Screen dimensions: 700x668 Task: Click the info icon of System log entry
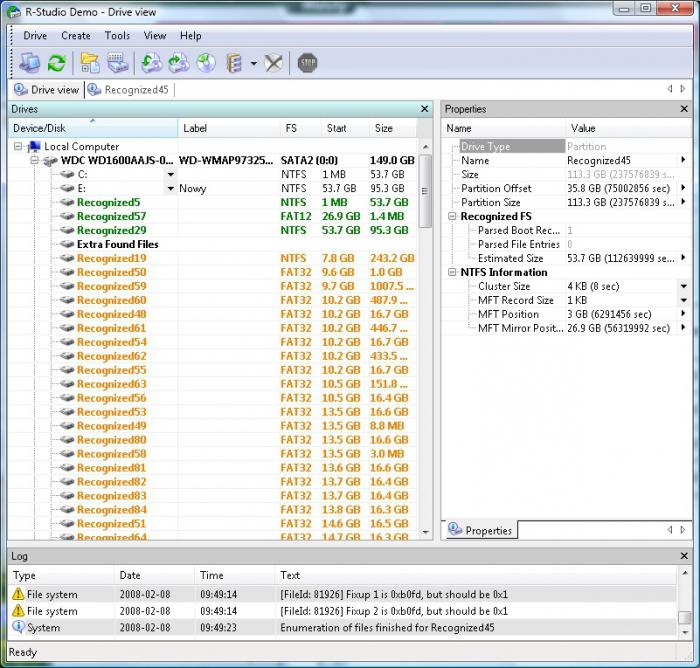(18, 627)
